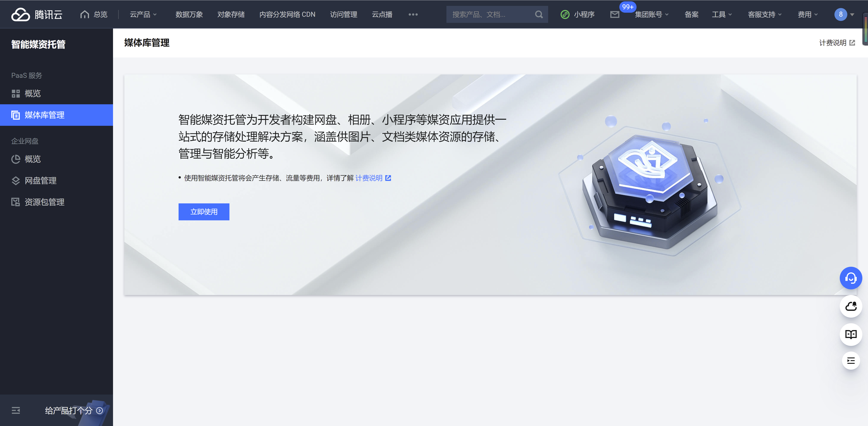The width and height of the screenshot is (868, 426).
Task: Show more nav items via ellipsis
Action: (413, 14)
